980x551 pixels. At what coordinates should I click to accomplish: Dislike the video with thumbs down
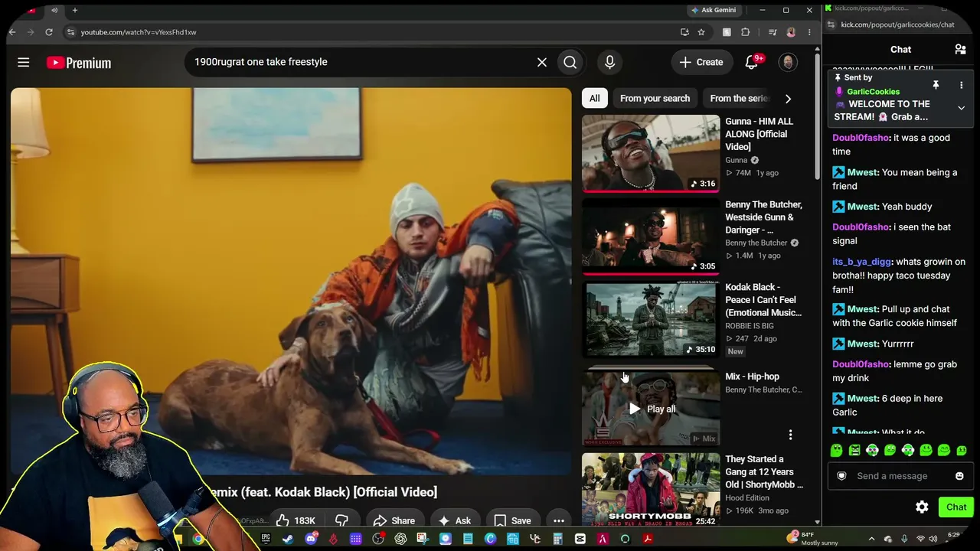(341, 520)
